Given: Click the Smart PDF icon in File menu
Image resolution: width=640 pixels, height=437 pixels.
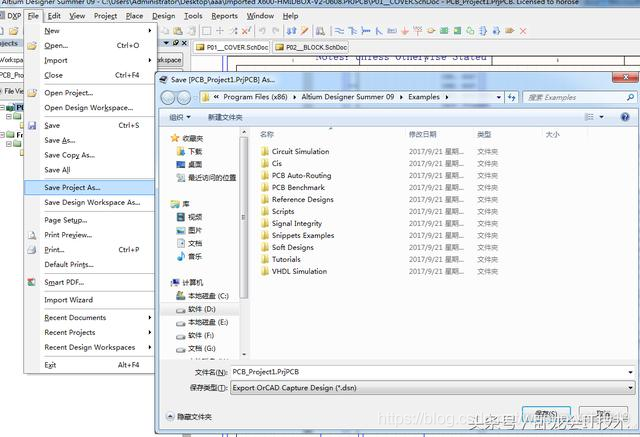Looking at the screenshot, I should [x=31, y=282].
